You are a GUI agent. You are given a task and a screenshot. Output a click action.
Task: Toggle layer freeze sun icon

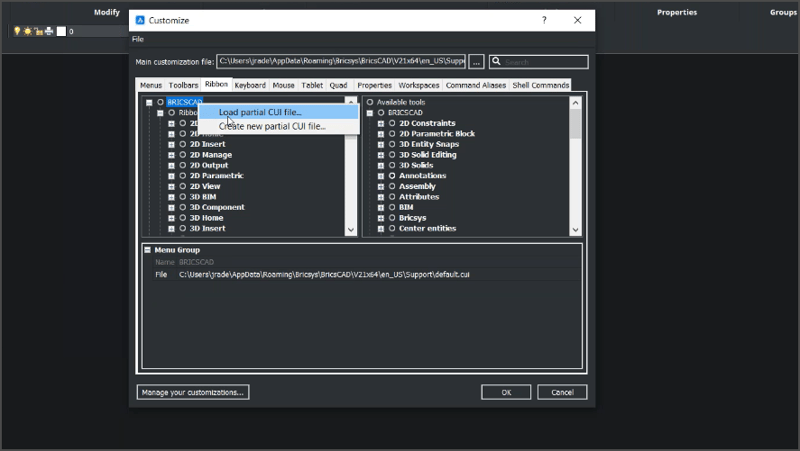[28, 31]
